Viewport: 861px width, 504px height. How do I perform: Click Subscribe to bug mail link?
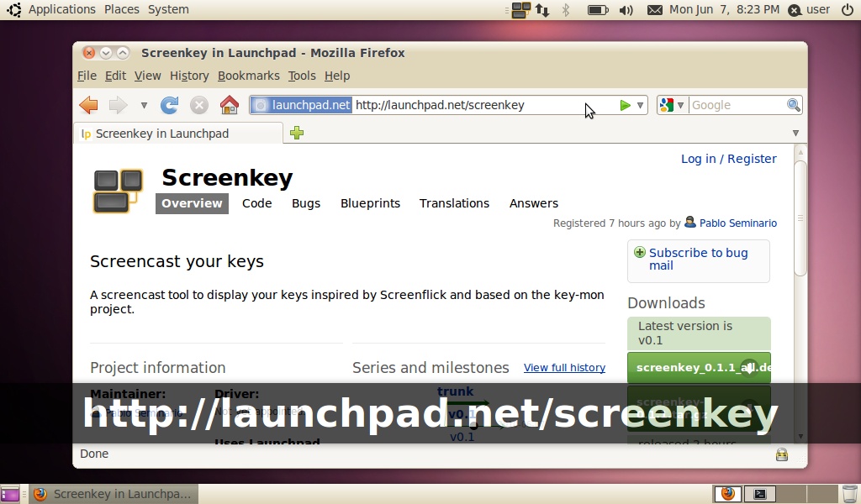click(x=699, y=259)
